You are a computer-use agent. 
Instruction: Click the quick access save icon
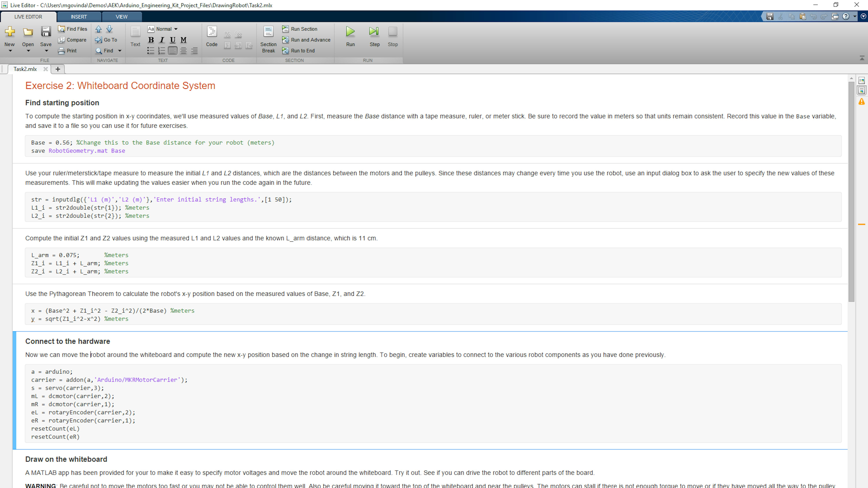(770, 16)
